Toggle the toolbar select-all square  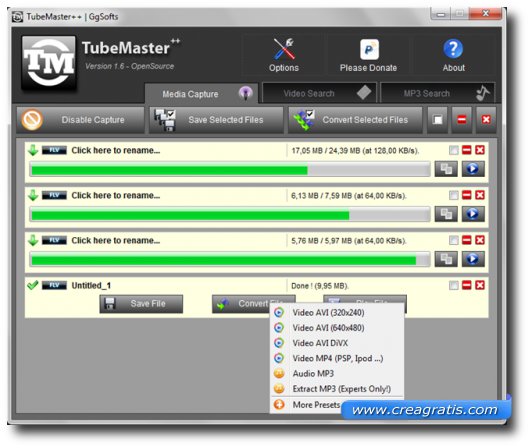pyautogui.click(x=437, y=120)
